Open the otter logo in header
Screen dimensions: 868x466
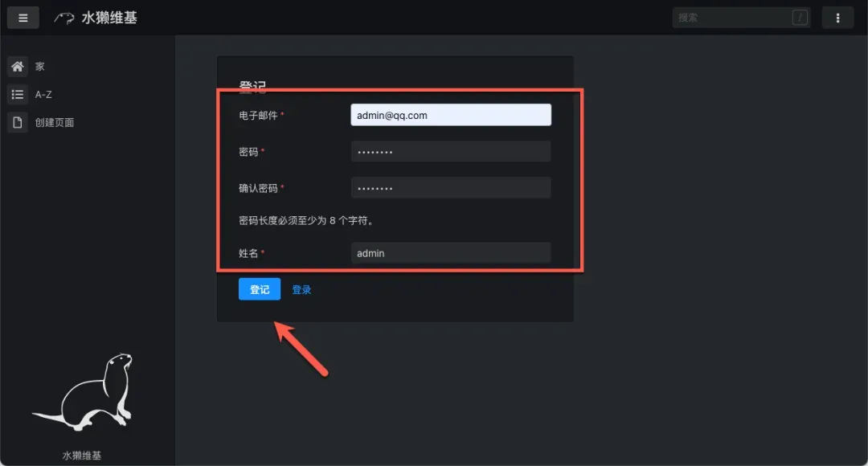tap(64, 18)
